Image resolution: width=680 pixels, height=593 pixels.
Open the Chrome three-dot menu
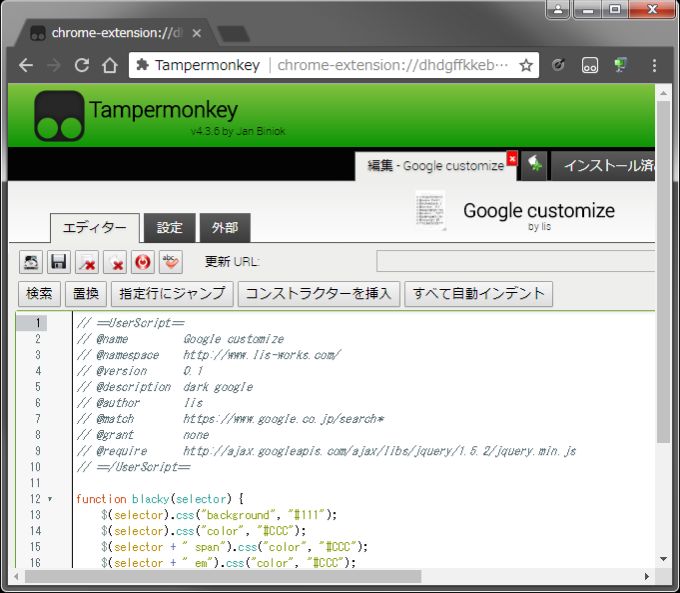(654, 66)
